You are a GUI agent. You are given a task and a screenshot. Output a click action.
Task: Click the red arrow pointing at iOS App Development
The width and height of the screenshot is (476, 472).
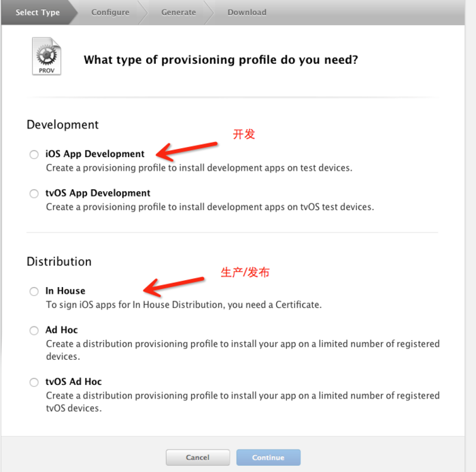coord(186,148)
